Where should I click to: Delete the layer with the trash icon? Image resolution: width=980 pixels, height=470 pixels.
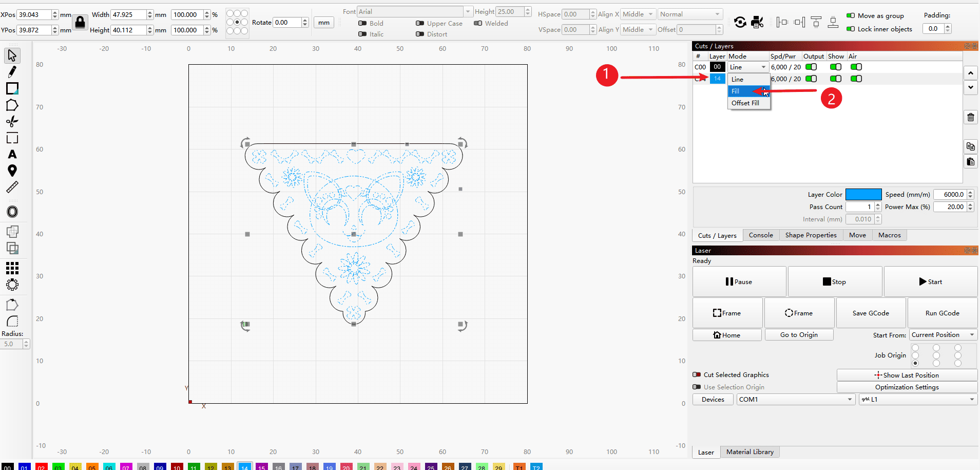[970, 118]
